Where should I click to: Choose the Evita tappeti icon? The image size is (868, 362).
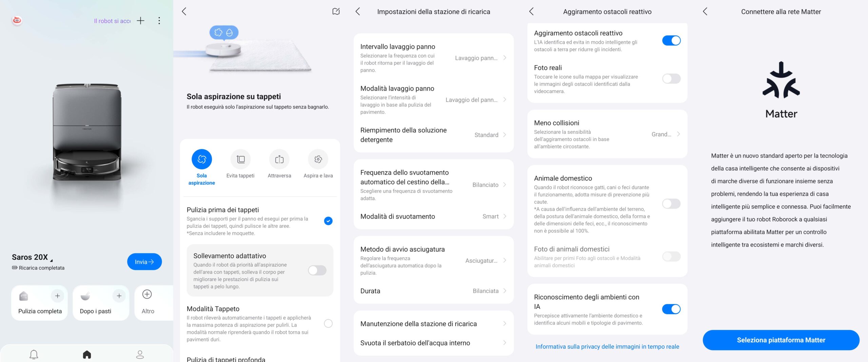240,159
